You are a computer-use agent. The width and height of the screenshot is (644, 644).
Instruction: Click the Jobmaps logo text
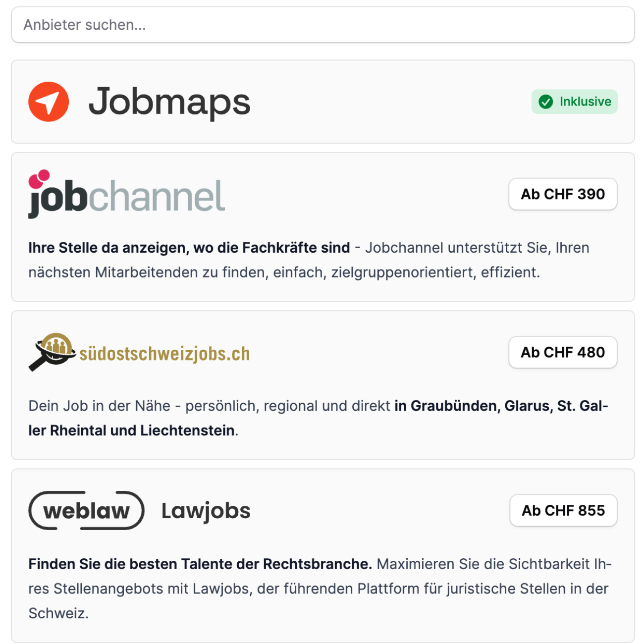(169, 102)
